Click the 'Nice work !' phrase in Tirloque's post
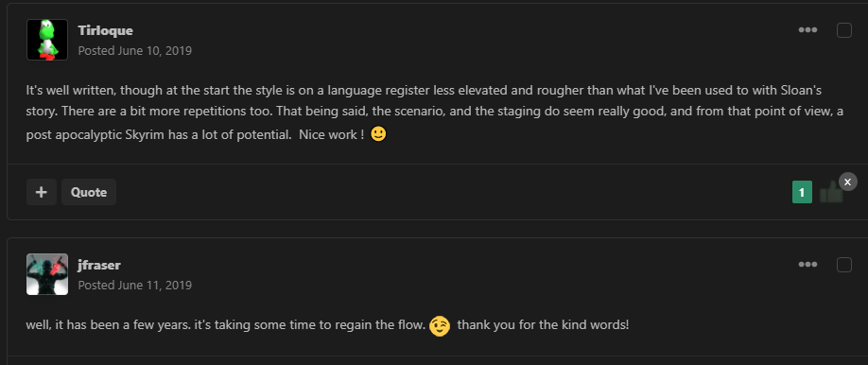 click(x=332, y=135)
